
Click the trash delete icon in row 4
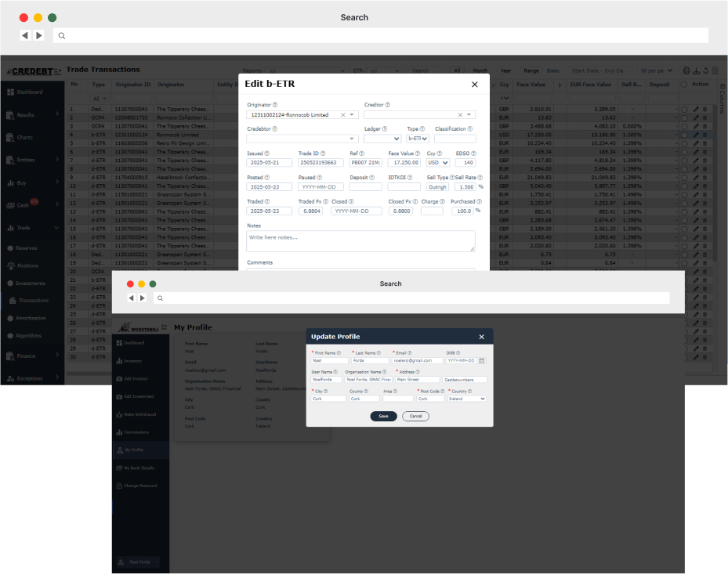pyautogui.click(x=704, y=135)
